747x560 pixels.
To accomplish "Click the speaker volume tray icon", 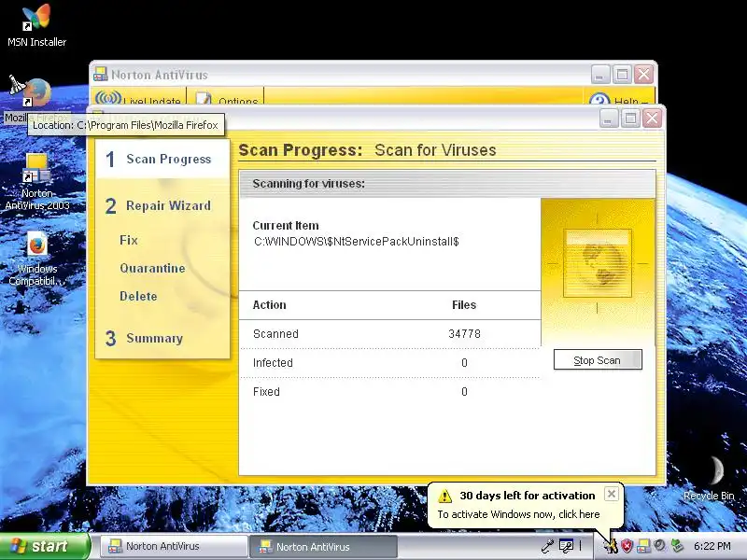I will (659, 545).
